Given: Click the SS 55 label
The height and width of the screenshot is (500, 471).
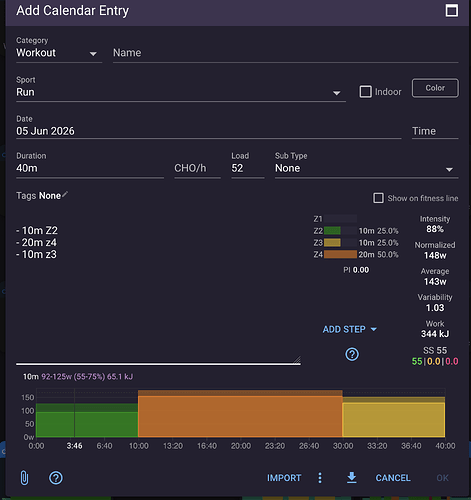Looking at the screenshot, I should (435, 351).
